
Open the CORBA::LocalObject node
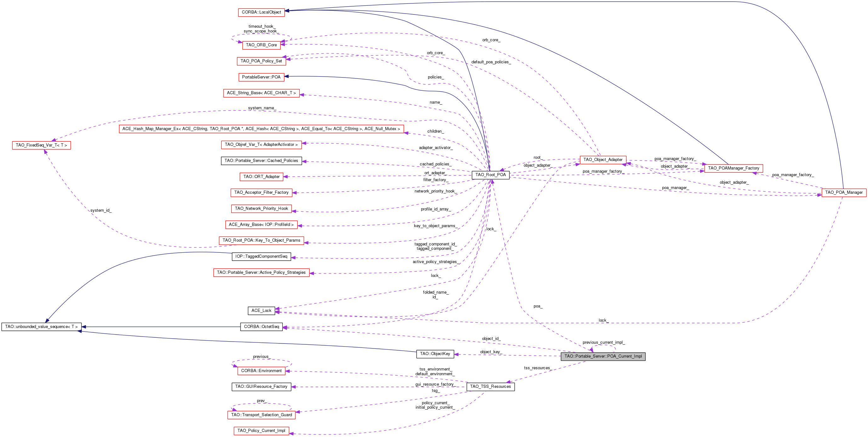click(x=261, y=12)
